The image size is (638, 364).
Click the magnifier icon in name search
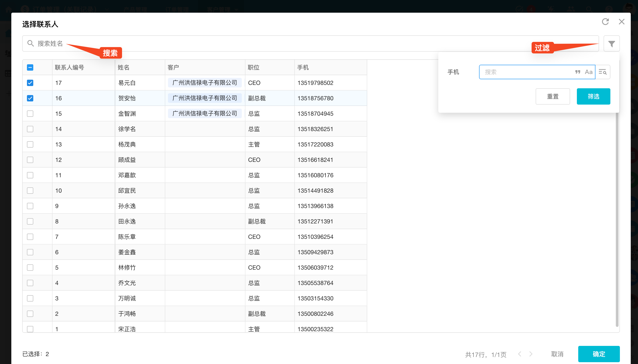pos(31,43)
